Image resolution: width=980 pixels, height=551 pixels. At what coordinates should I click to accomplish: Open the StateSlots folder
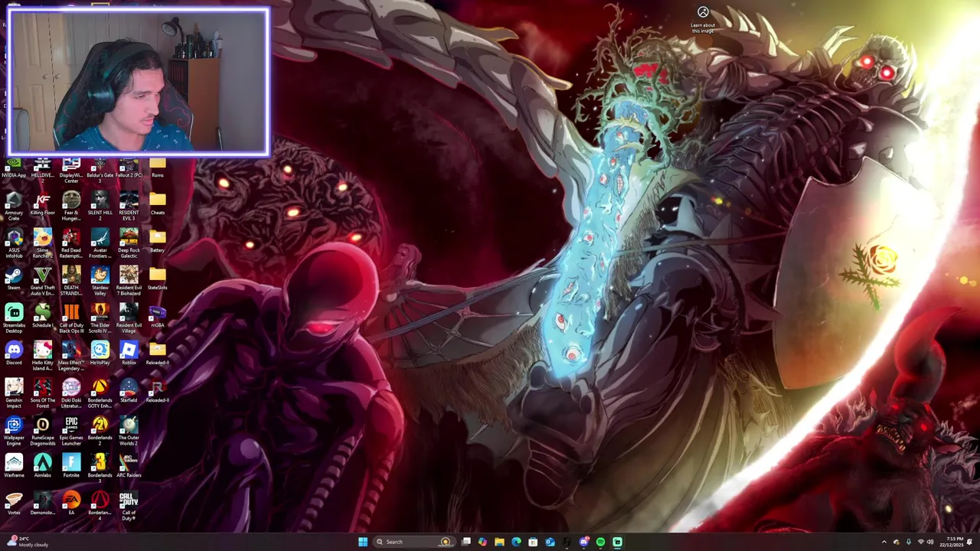[157, 278]
